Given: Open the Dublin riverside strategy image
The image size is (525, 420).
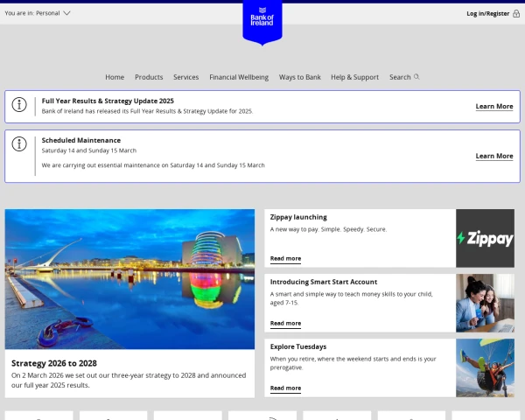Looking at the screenshot, I should (129, 279).
